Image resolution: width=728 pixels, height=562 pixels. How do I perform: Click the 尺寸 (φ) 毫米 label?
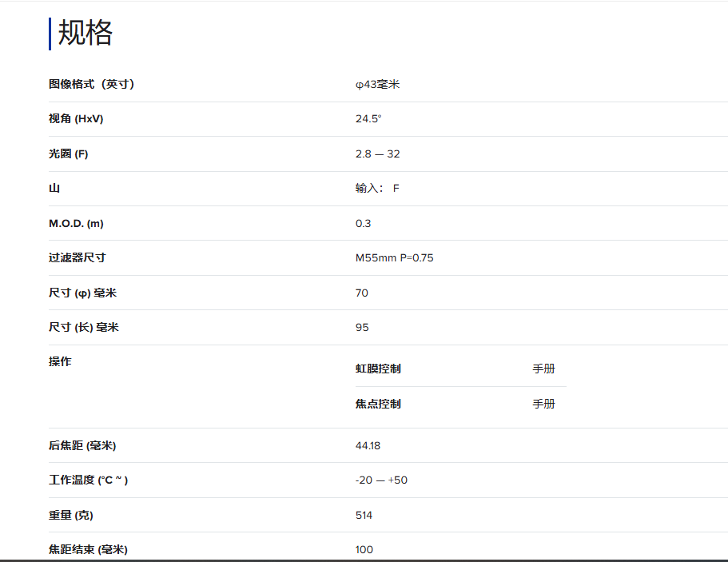click(x=83, y=293)
